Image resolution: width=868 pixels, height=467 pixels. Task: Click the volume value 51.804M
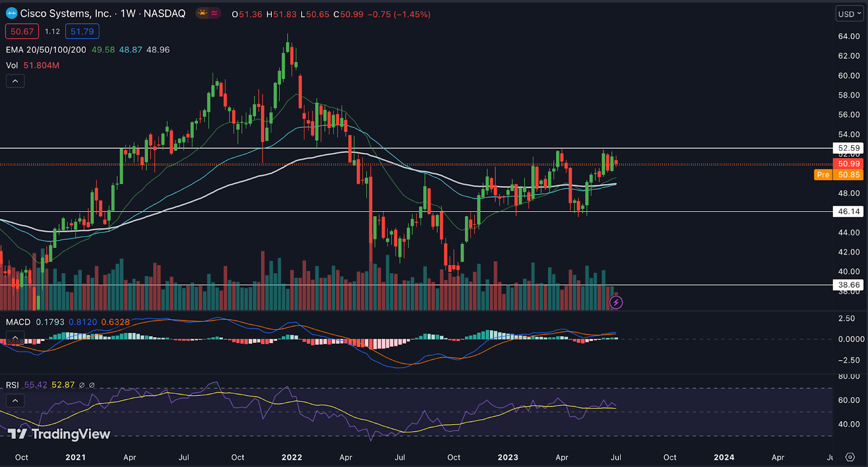point(41,65)
